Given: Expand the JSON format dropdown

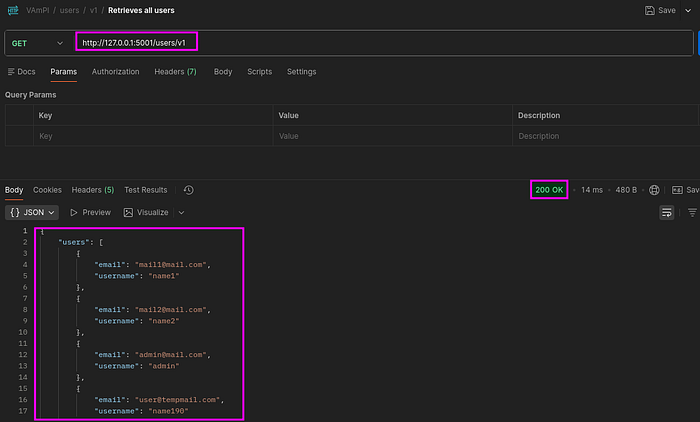Looking at the screenshot, I should point(32,213).
